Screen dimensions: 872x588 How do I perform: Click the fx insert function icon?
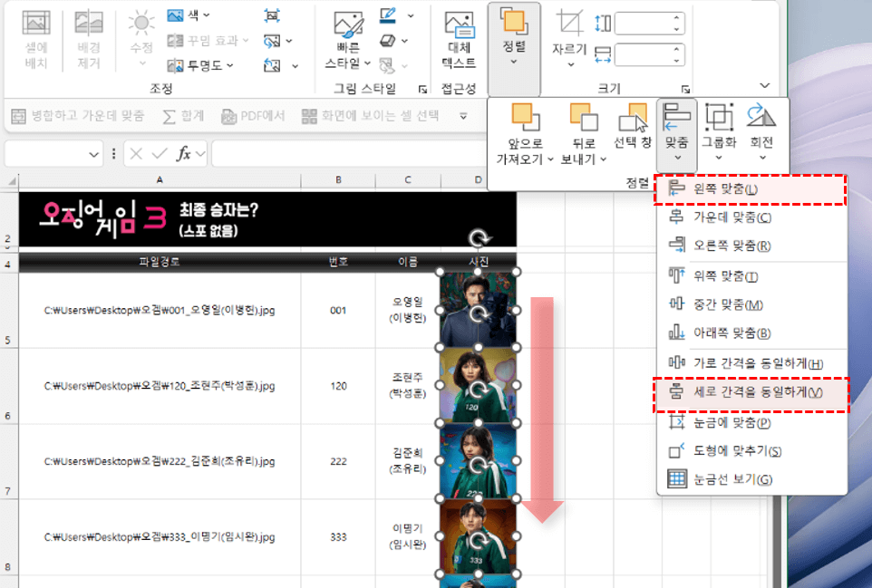point(183,154)
